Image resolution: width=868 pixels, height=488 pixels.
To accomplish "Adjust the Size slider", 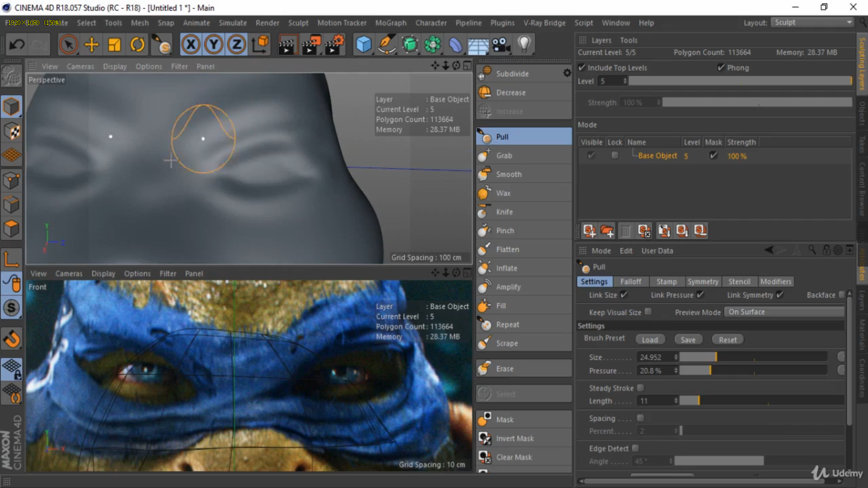I will coord(754,357).
